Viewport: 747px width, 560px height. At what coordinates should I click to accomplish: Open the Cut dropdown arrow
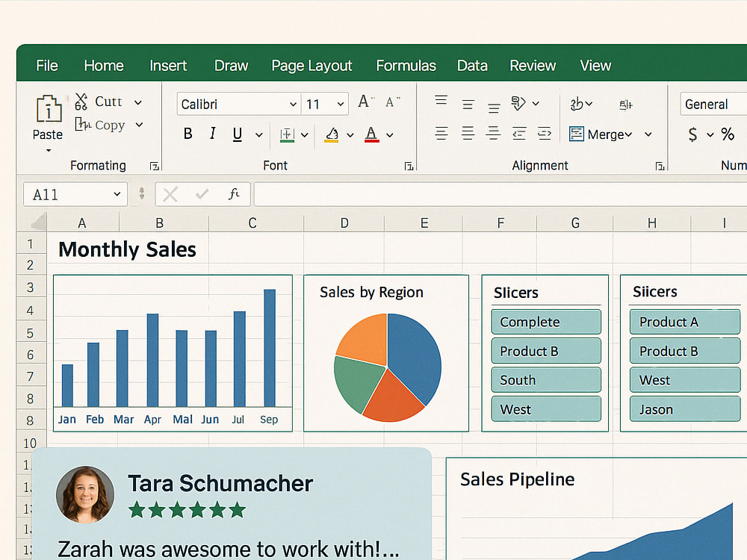(x=138, y=102)
